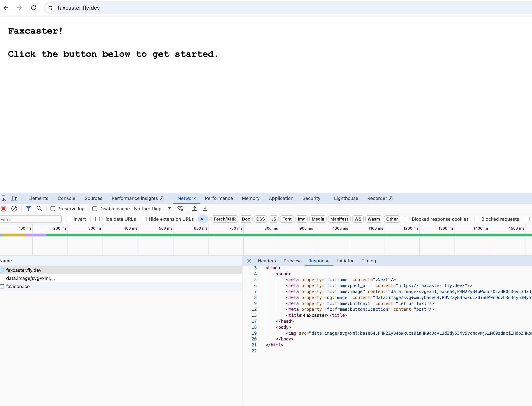Screen dimensions: 532x406
Task: Click the network timeline overview bar
Action: [266, 235]
